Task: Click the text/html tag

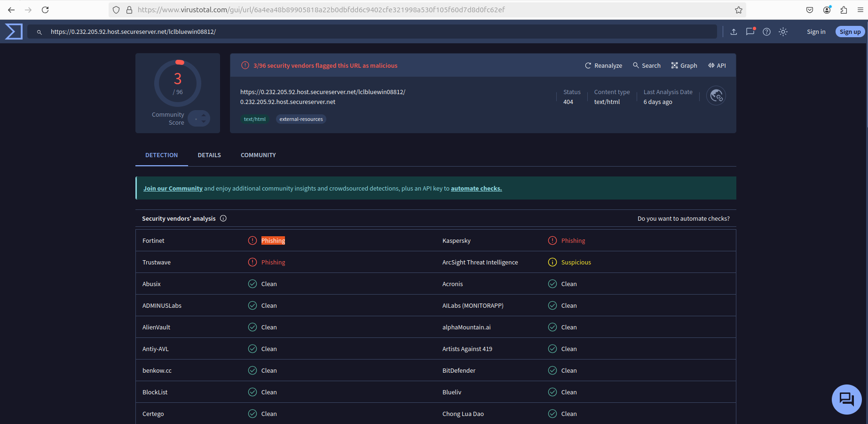Action: coord(254,119)
